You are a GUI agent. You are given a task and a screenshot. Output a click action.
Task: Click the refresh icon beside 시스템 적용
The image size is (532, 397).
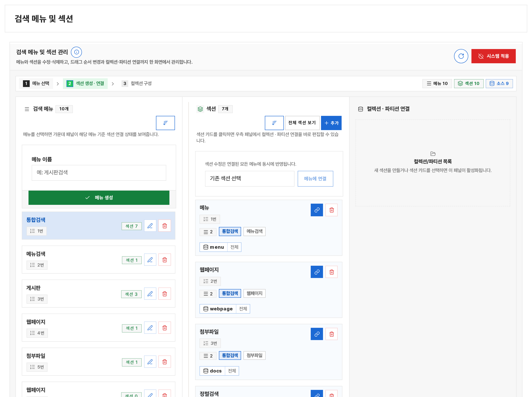[461, 56]
